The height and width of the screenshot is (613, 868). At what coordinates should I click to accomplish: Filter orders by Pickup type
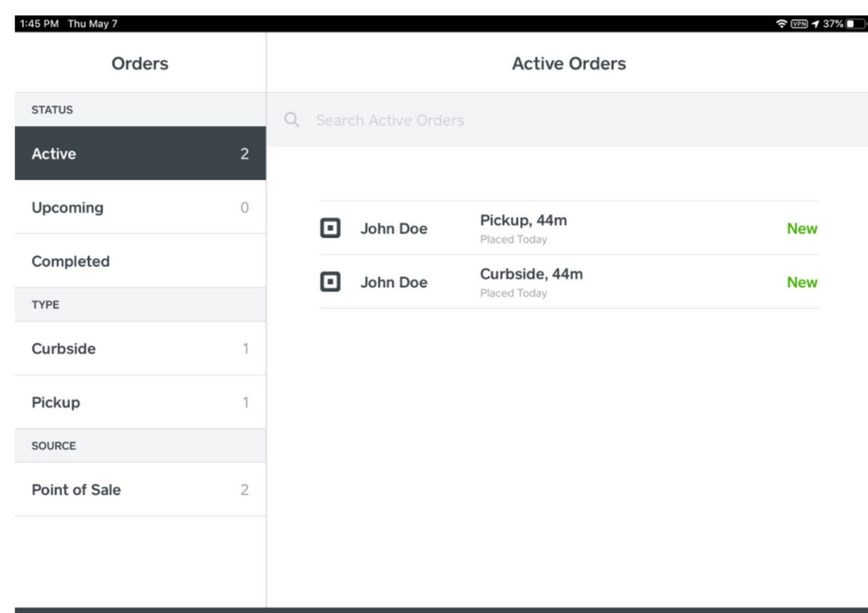140,402
